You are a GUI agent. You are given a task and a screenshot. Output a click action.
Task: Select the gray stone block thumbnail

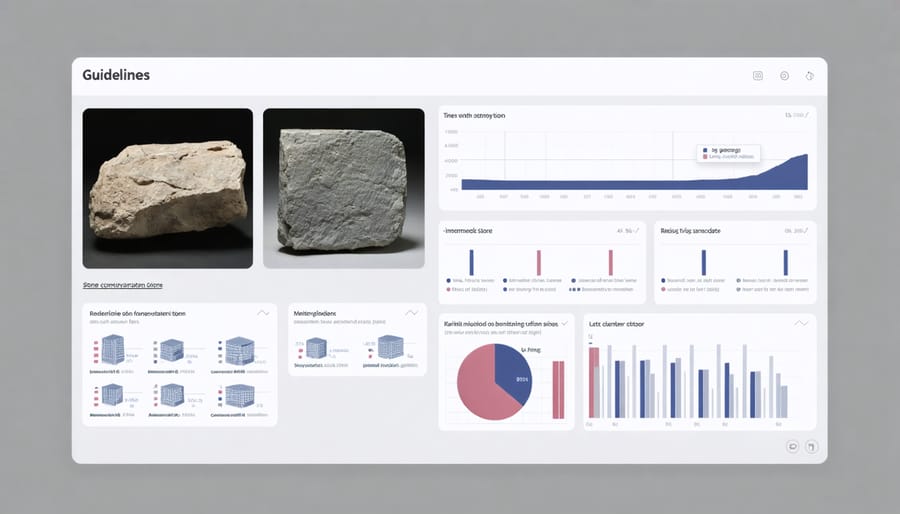coord(343,188)
